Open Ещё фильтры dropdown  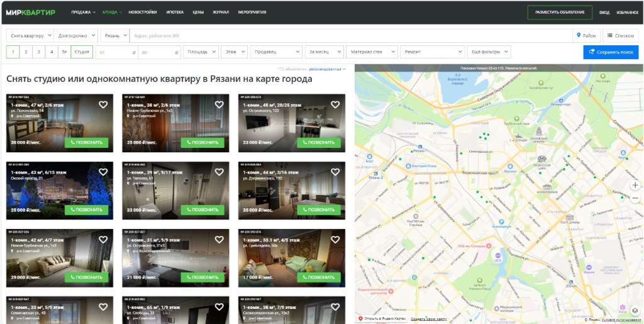(x=489, y=52)
